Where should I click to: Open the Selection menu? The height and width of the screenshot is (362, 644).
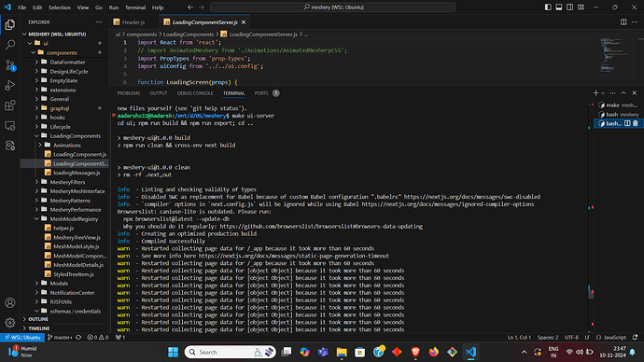click(x=60, y=7)
